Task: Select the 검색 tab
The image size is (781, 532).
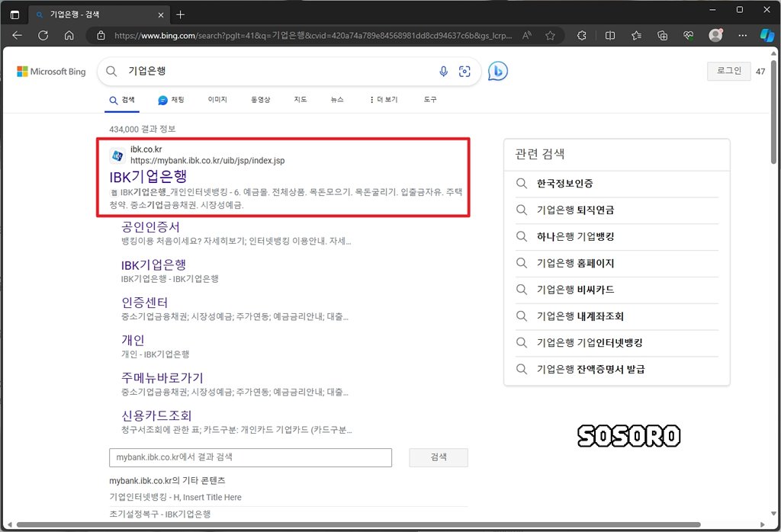Action: (123, 100)
